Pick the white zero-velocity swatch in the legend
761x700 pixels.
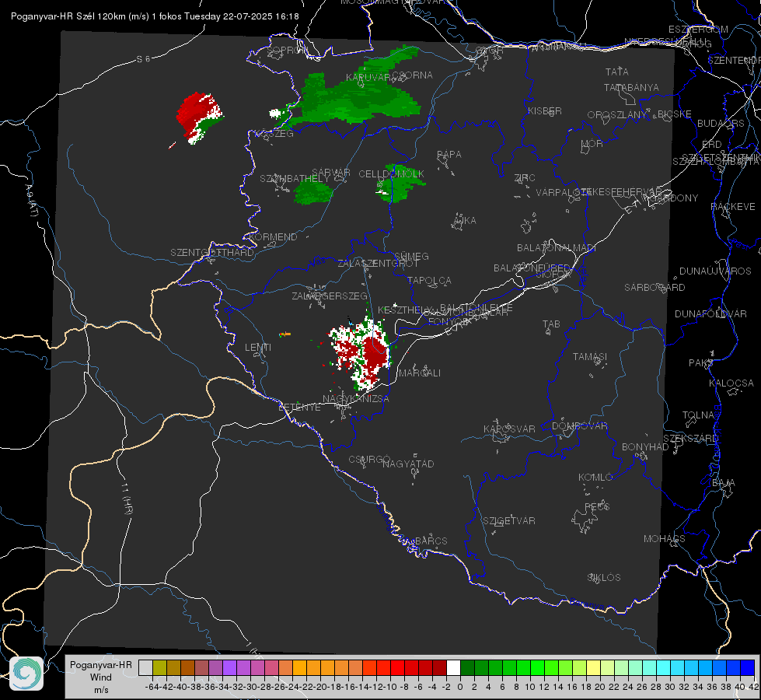[x=453, y=667]
